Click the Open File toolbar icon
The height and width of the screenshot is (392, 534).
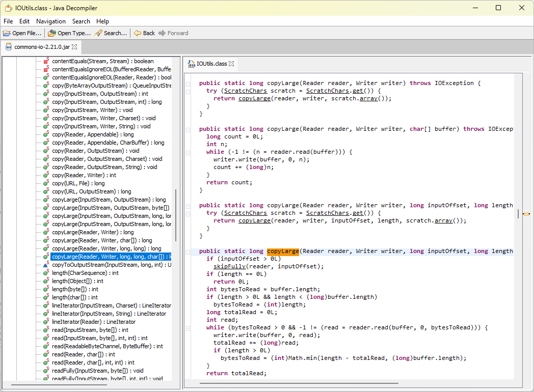point(7,33)
